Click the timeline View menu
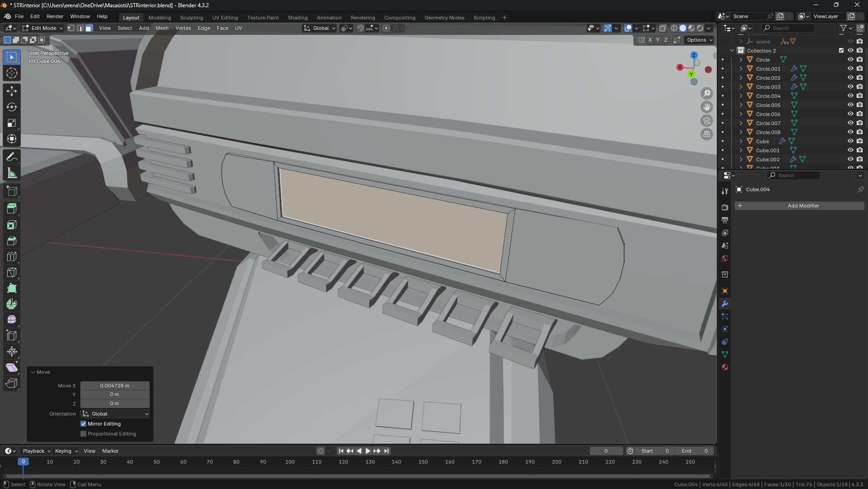Viewport: 868px width, 489px height. point(90,451)
